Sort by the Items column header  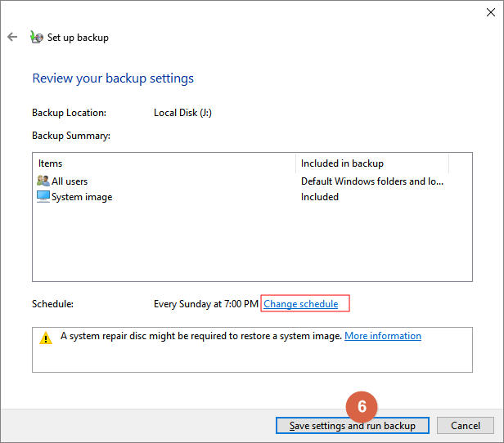pos(51,163)
